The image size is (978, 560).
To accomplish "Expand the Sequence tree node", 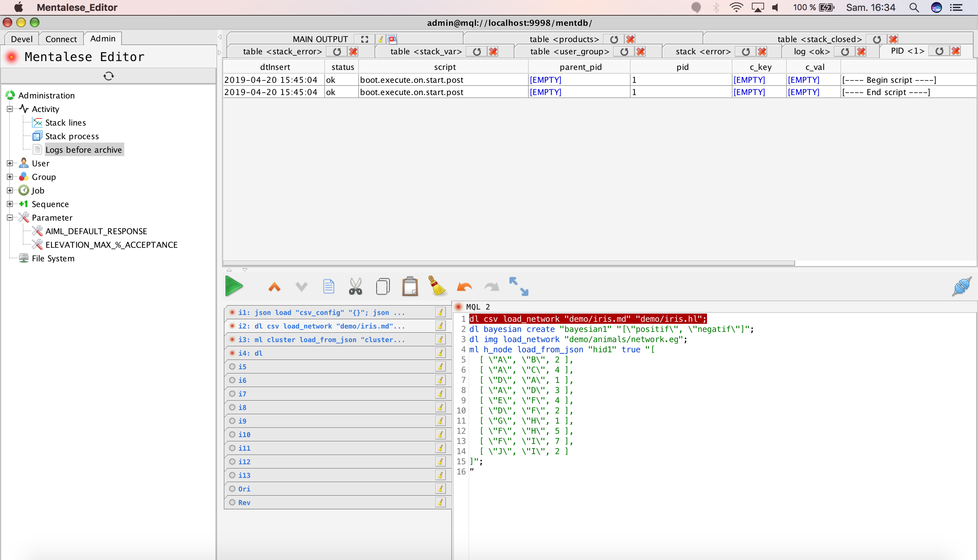I will (10, 204).
